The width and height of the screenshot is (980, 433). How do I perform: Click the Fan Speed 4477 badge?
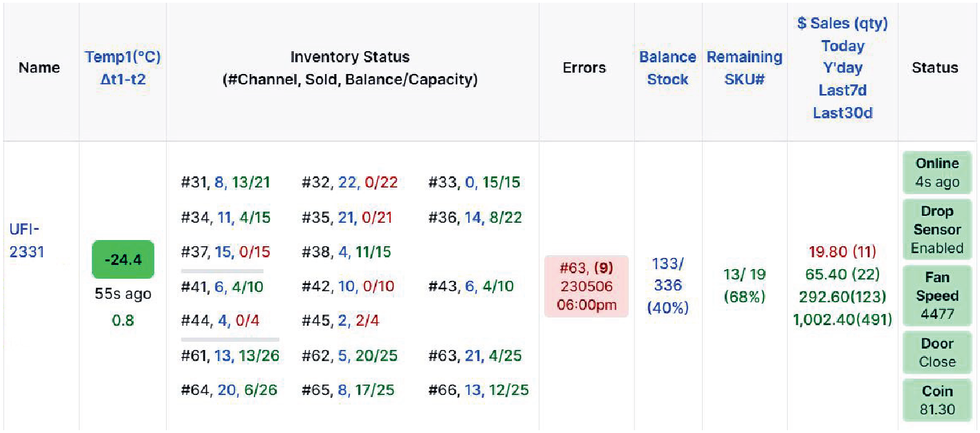click(x=937, y=295)
